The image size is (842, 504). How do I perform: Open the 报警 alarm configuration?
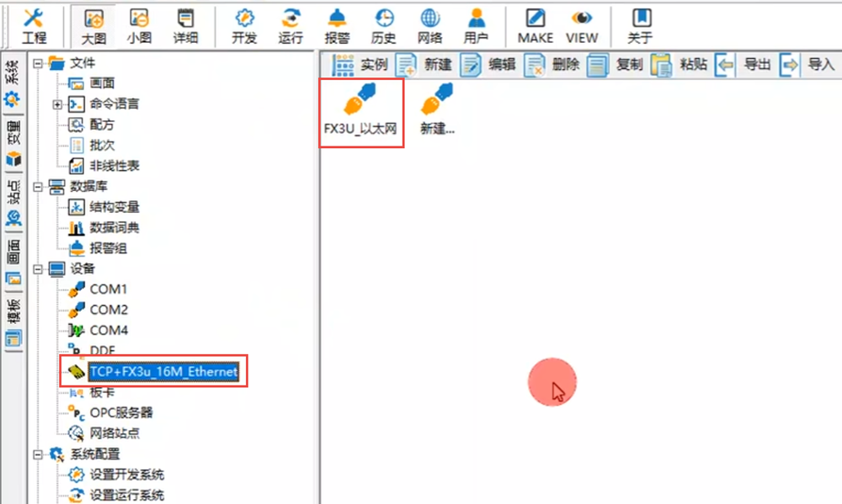tap(337, 26)
